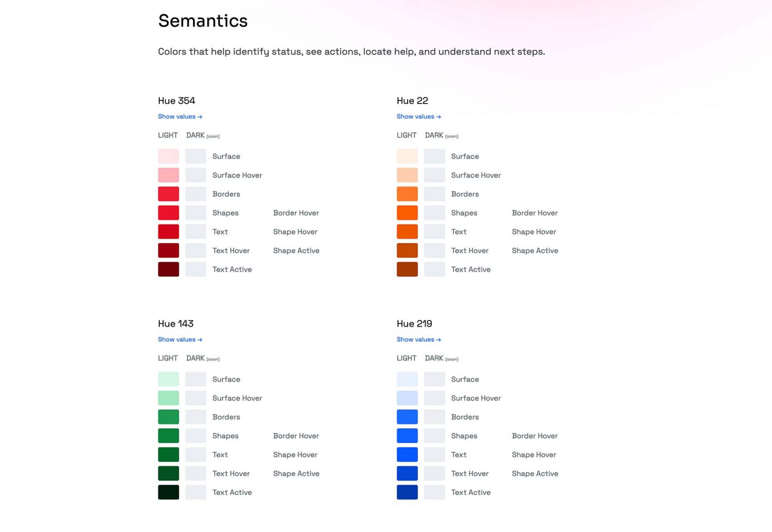
Task: Click Show values link under Hue 22
Action: click(x=419, y=117)
